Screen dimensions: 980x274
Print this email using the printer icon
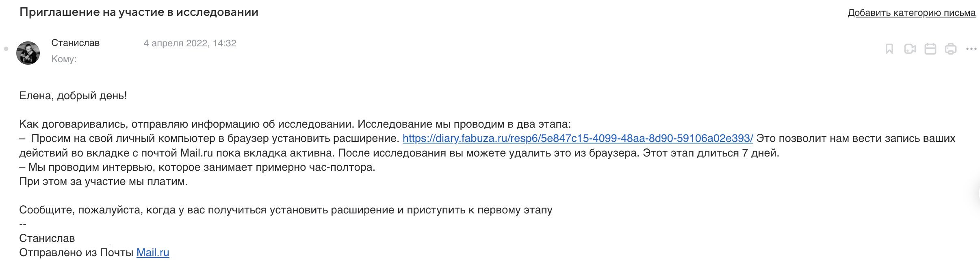[951, 49]
